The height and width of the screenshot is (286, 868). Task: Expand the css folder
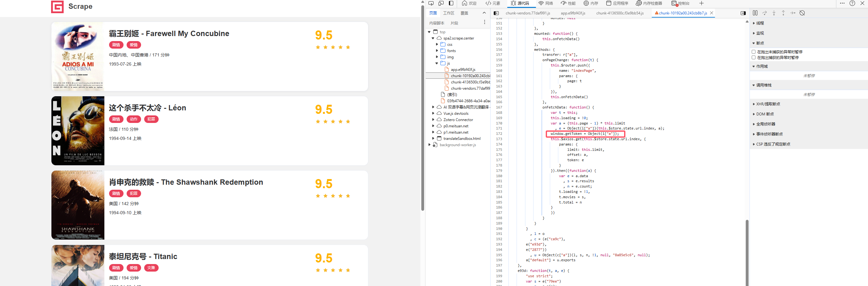(437, 45)
